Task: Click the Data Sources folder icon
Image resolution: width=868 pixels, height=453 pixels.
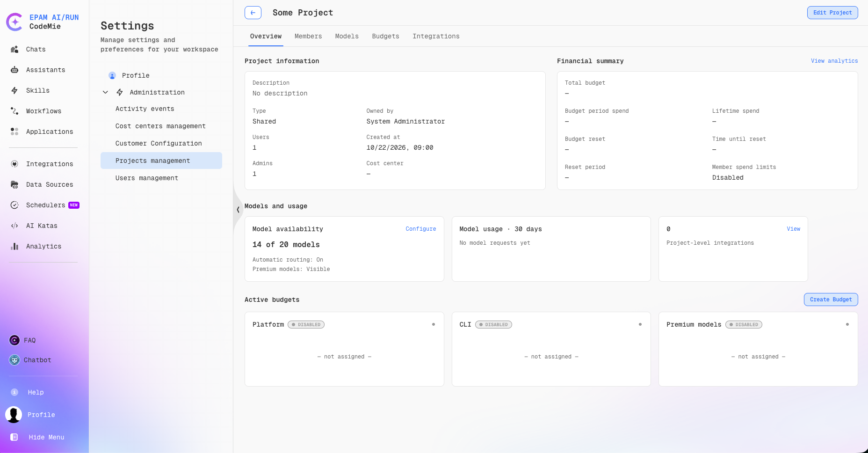Action: coord(14,184)
